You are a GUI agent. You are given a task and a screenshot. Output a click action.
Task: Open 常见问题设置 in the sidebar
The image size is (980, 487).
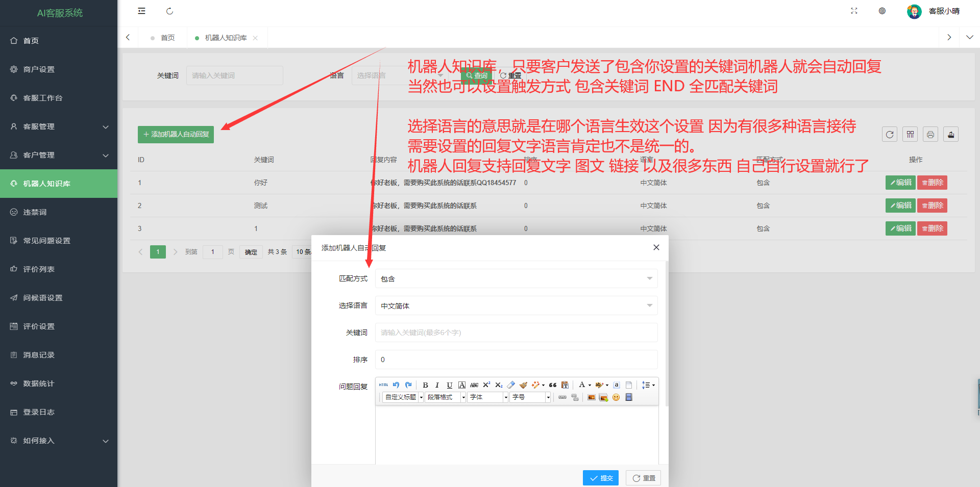(x=59, y=241)
